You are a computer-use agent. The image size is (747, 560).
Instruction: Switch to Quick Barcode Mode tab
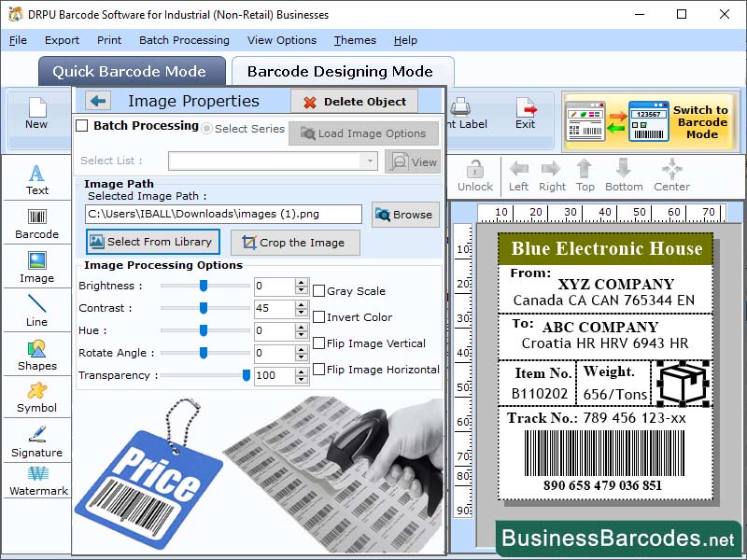132,71
